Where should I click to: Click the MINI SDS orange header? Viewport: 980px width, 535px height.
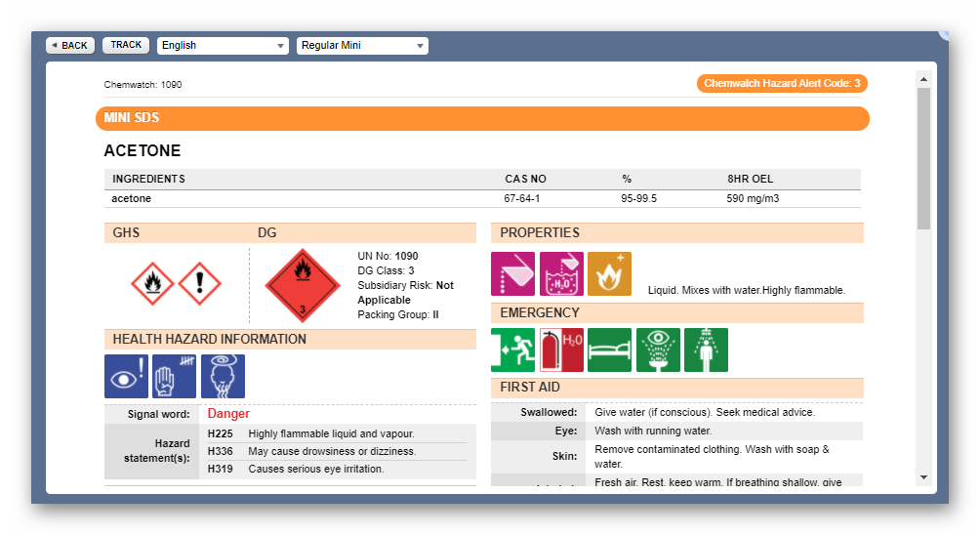coord(482,118)
